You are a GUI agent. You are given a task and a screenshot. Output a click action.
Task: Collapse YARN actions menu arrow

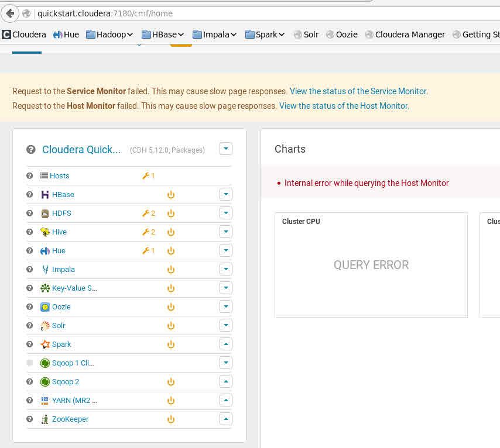[x=226, y=400]
